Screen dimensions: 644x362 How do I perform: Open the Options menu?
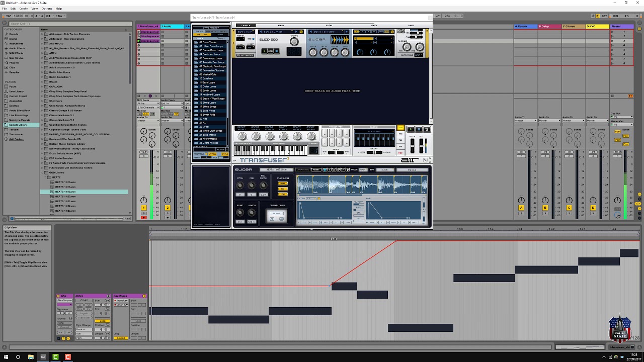click(46, 9)
